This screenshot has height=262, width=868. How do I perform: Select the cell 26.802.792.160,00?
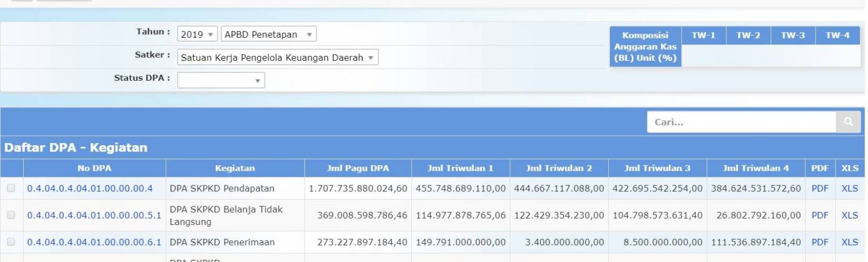point(759,215)
